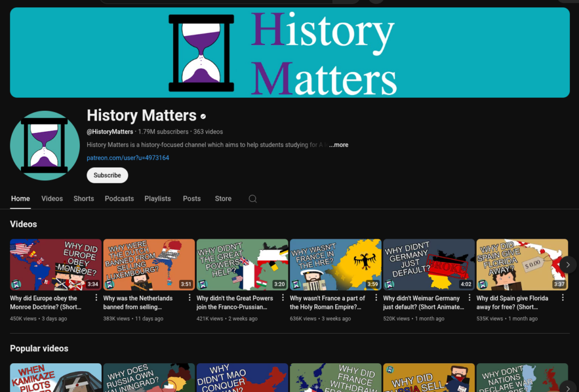
Task: Play the "Why didn't Germany just default" thumbnail
Action: pyautogui.click(x=429, y=265)
